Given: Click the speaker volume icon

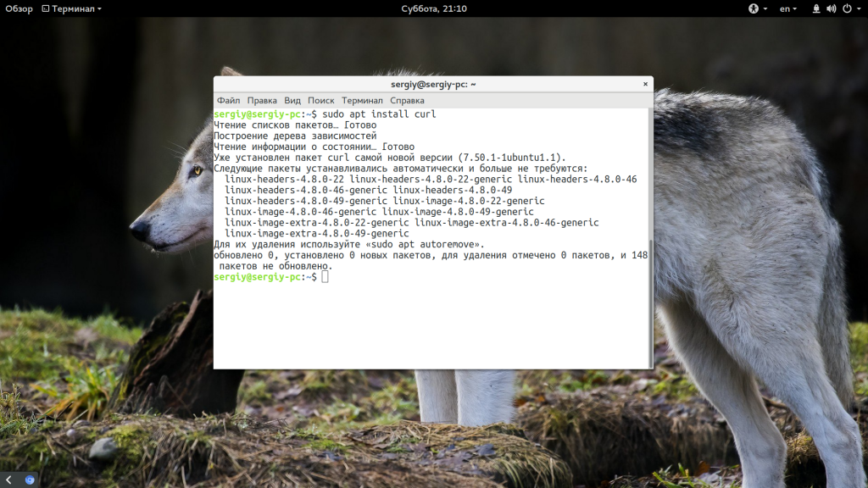Looking at the screenshot, I should pos(832,8).
